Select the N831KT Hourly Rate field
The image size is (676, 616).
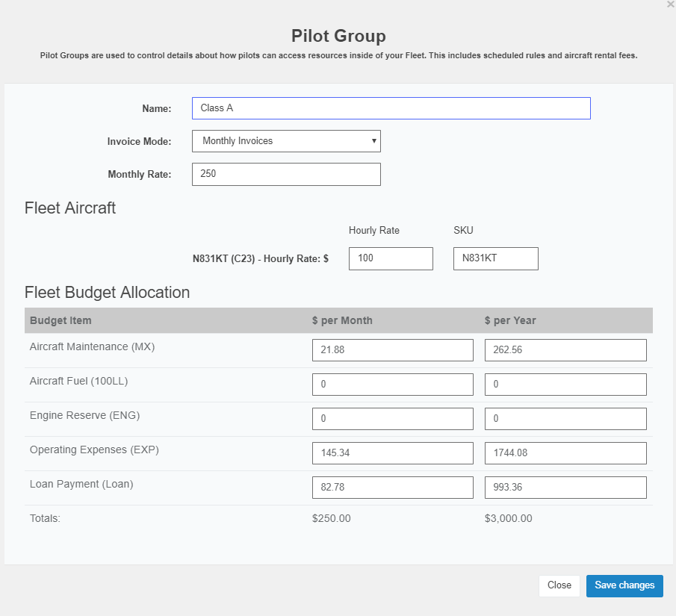pos(391,258)
